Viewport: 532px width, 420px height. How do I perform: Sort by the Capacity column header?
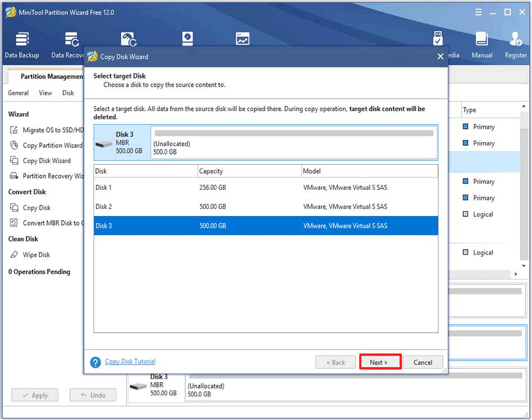249,171
